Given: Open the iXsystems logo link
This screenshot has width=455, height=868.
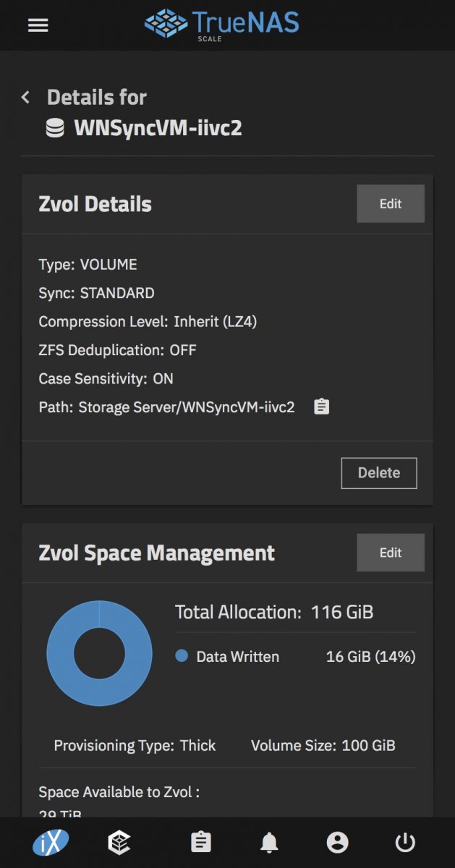Looking at the screenshot, I should click(x=51, y=842).
